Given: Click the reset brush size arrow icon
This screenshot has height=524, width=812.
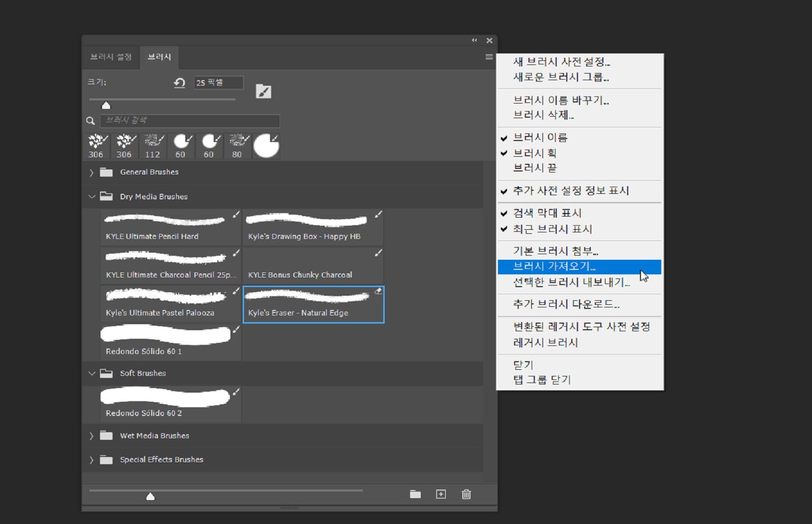Looking at the screenshot, I should (x=180, y=83).
